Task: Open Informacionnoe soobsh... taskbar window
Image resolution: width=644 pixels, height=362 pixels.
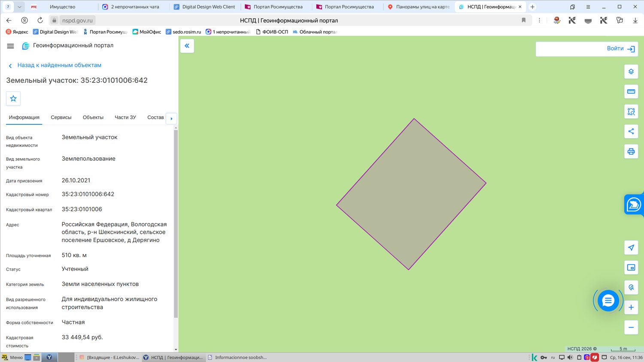Action: coord(237,357)
